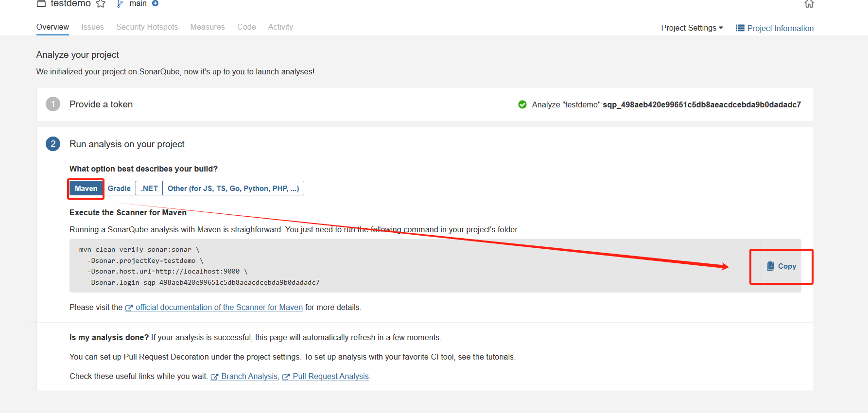Click the Run analysis on your project heading

[x=127, y=144]
